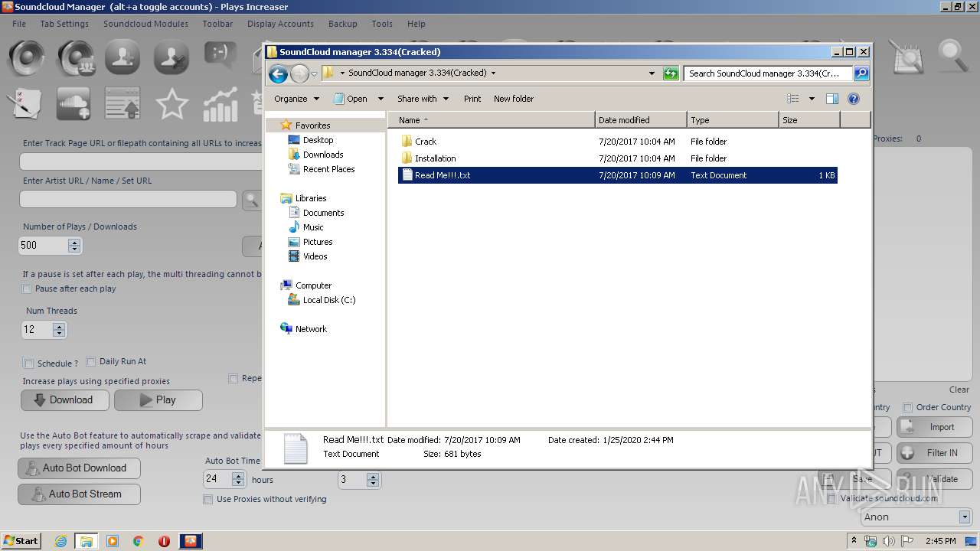This screenshot has height=551, width=980.
Task: Open the Tools menu
Action: pyautogui.click(x=382, y=24)
